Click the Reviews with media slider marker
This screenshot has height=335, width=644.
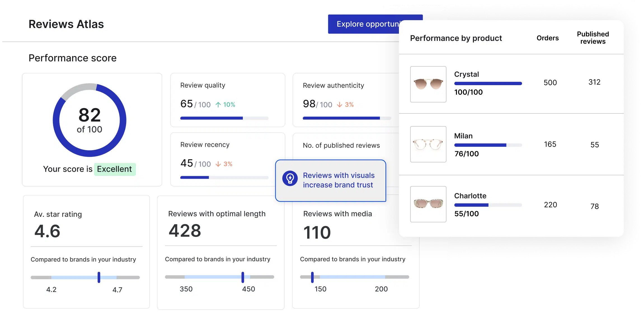(312, 277)
